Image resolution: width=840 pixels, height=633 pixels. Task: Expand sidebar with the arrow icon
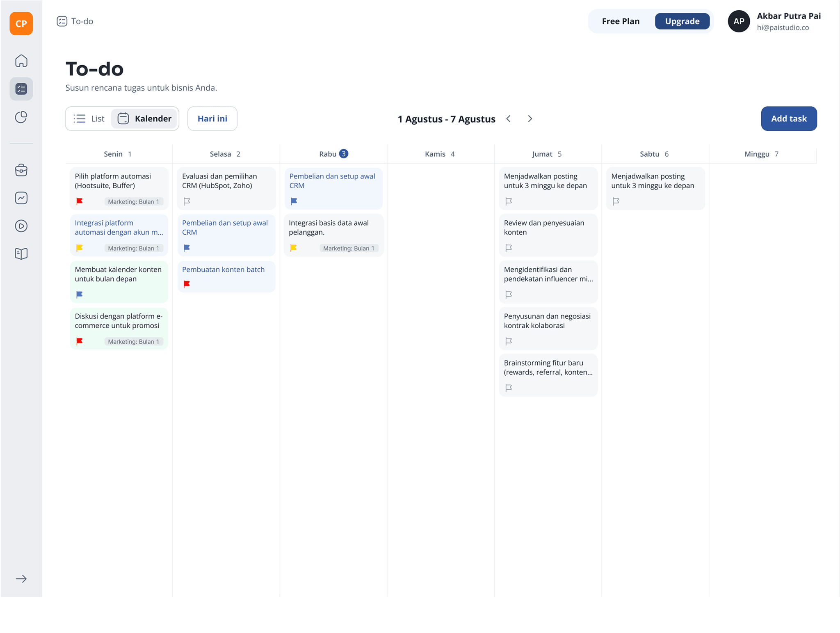[x=21, y=579]
